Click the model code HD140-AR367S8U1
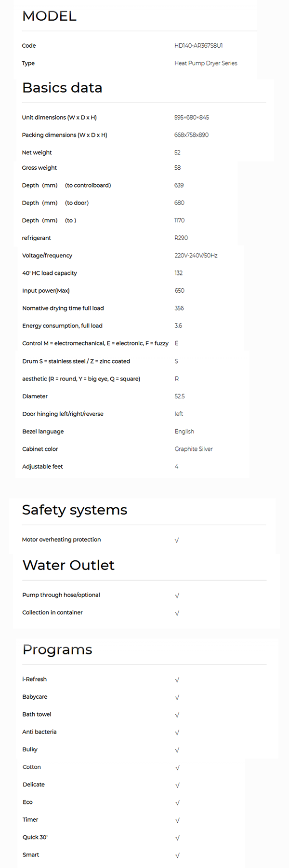This screenshot has width=289, height=868. click(x=198, y=46)
